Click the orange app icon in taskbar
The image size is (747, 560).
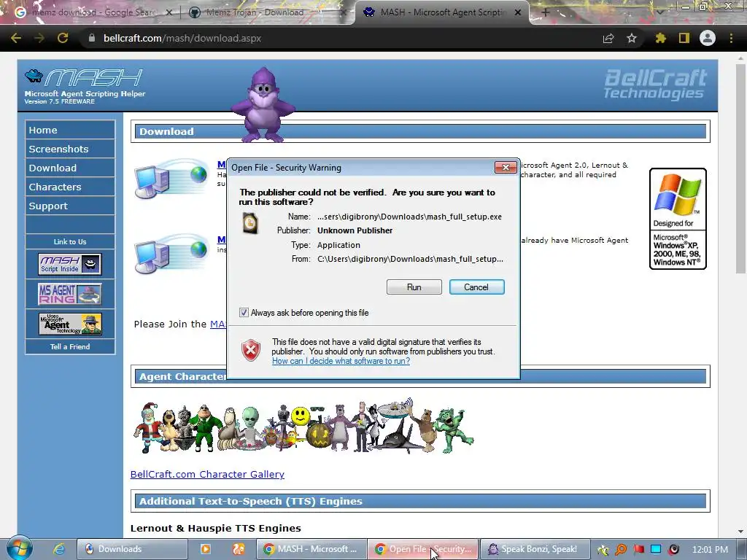coord(239,549)
